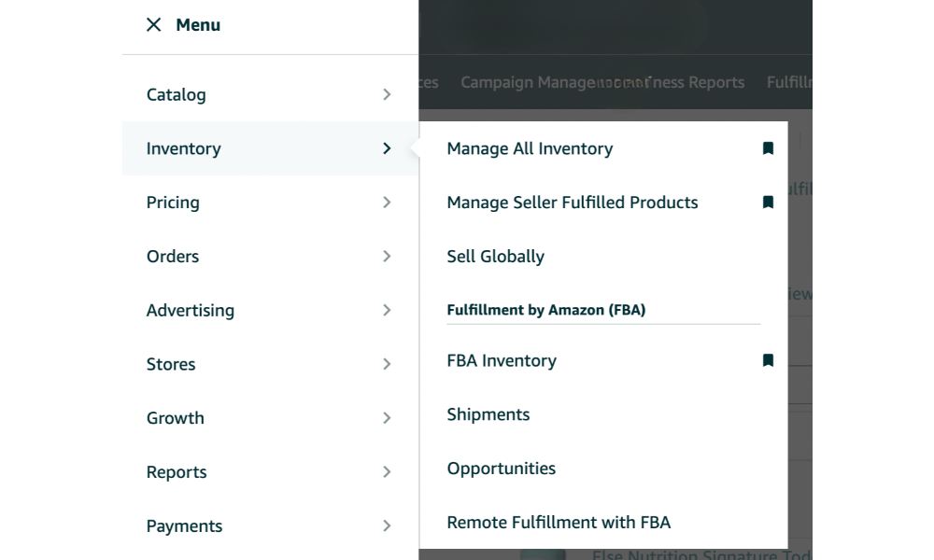Select Opportunities menu entry
This screenshot has height=560, width=934.
(x=501, y=469)
